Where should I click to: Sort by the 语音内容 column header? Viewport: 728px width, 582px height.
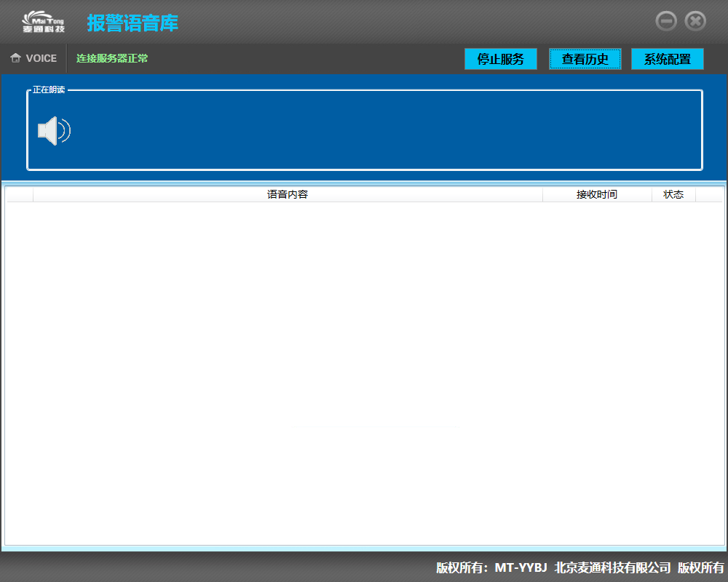click(288, 194)
